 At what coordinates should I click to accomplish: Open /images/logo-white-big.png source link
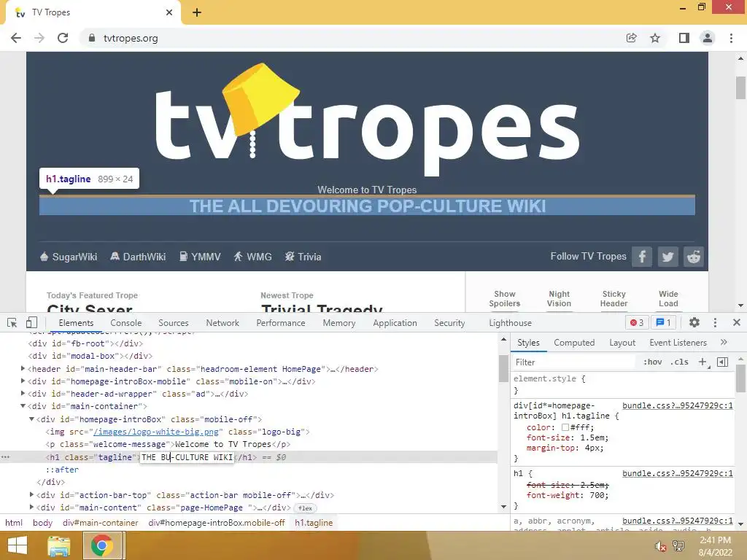tap(156, 432)
